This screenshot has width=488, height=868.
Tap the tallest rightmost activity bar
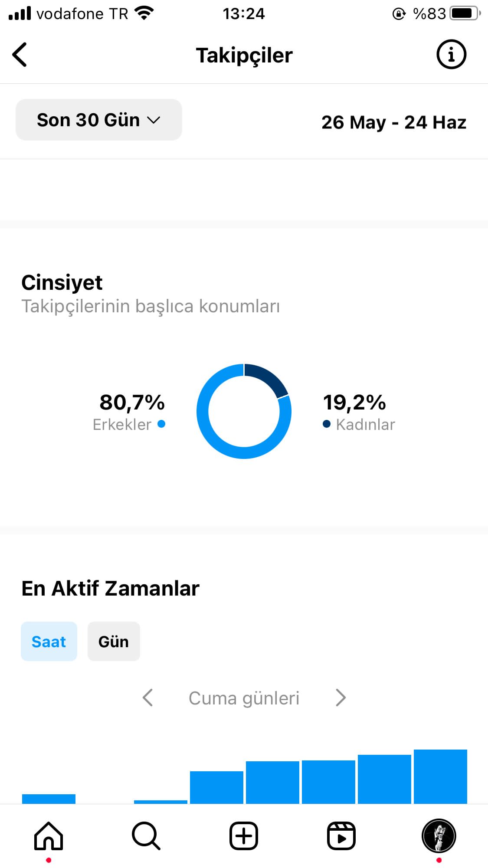tap(440, 776)
